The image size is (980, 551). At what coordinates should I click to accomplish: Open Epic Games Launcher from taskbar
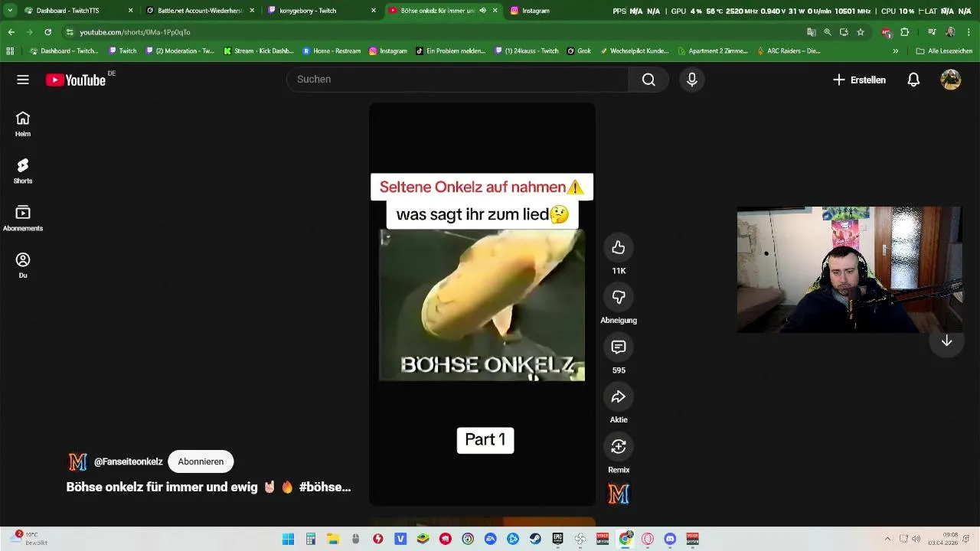557,539
